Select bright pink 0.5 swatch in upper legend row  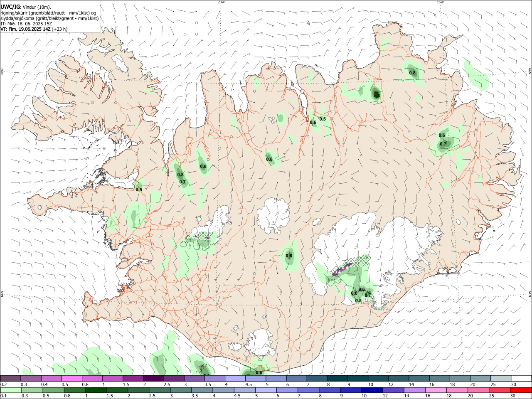point(72,379)
